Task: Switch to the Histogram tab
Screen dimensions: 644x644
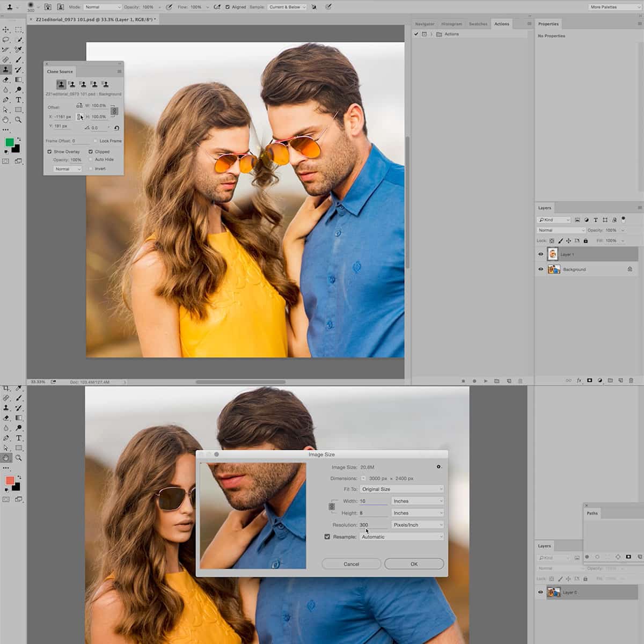Action: pyautogui.click(x=451, y=24)
